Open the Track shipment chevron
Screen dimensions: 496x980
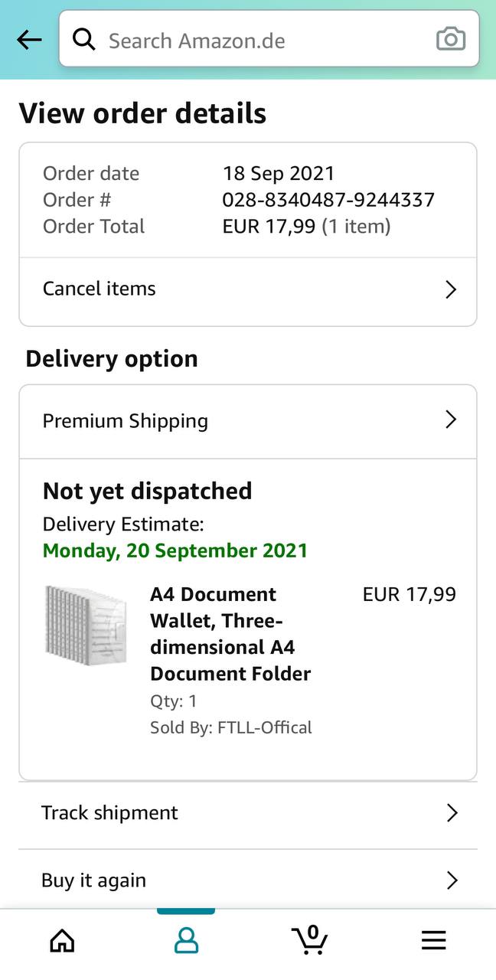coord(452,813)
